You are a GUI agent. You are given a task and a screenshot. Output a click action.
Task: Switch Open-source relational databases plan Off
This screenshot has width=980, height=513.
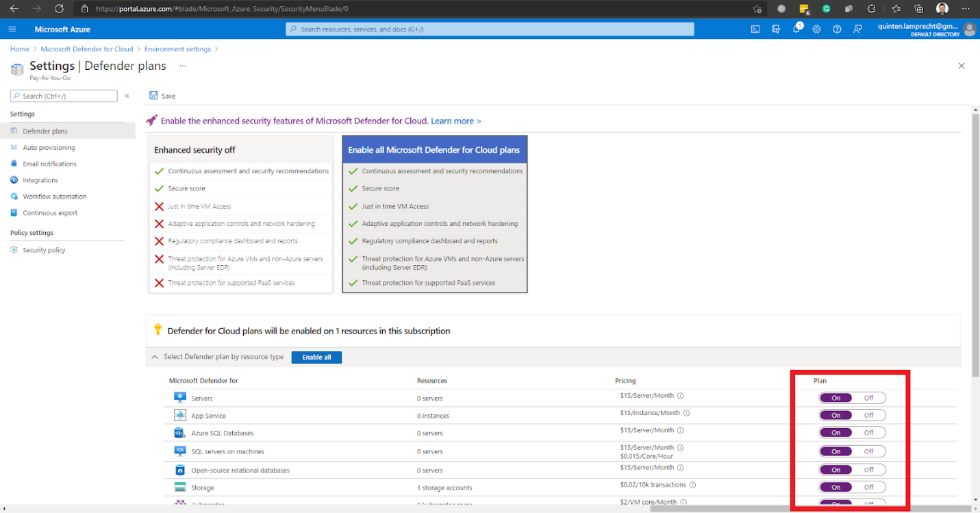pyautogui.click(x=868, y=470)
